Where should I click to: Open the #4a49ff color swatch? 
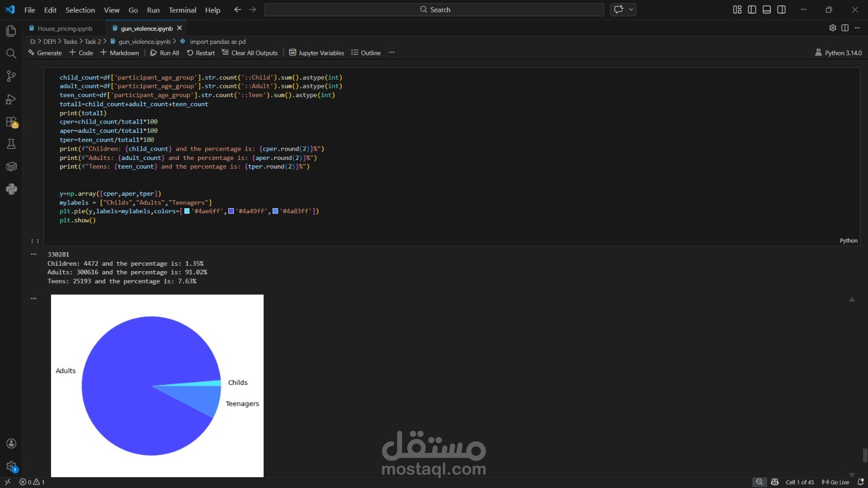click(231, 211)
